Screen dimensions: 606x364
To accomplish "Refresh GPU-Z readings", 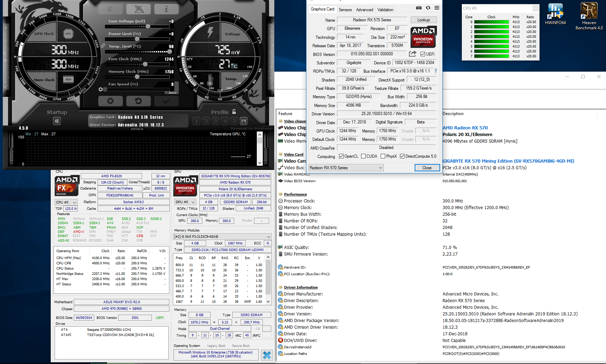I will pos(428,8).
